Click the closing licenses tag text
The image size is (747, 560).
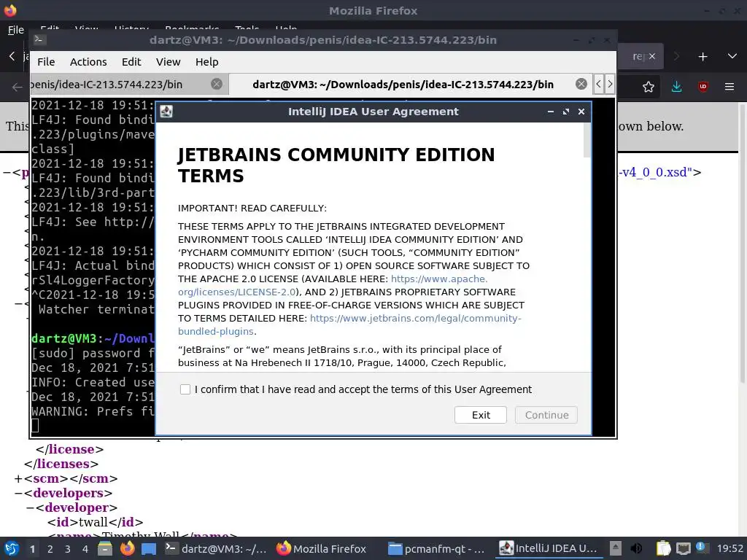click(61, 464)
